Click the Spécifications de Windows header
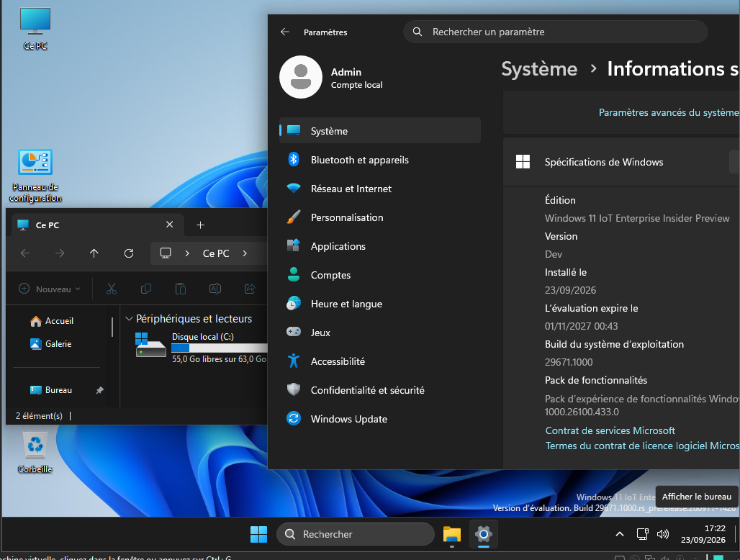This screenshot has height=560, width=740. (x=621, y=162)
